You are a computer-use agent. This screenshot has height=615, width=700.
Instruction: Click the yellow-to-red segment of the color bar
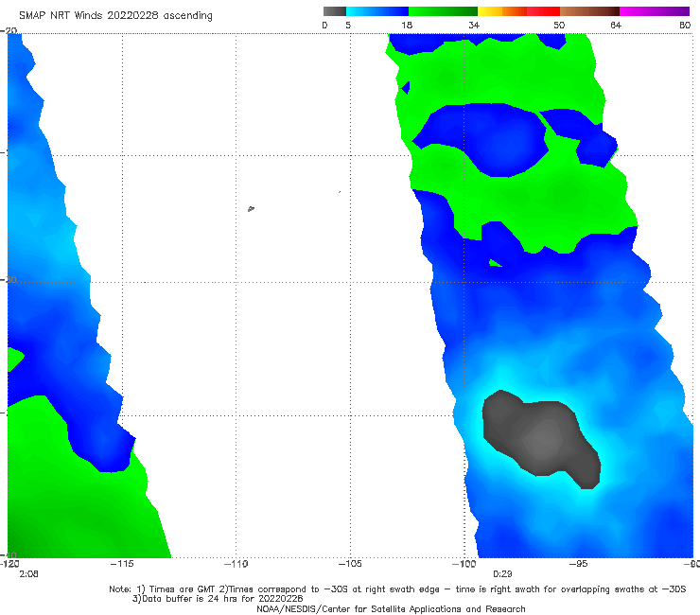(x=518, y=11)
